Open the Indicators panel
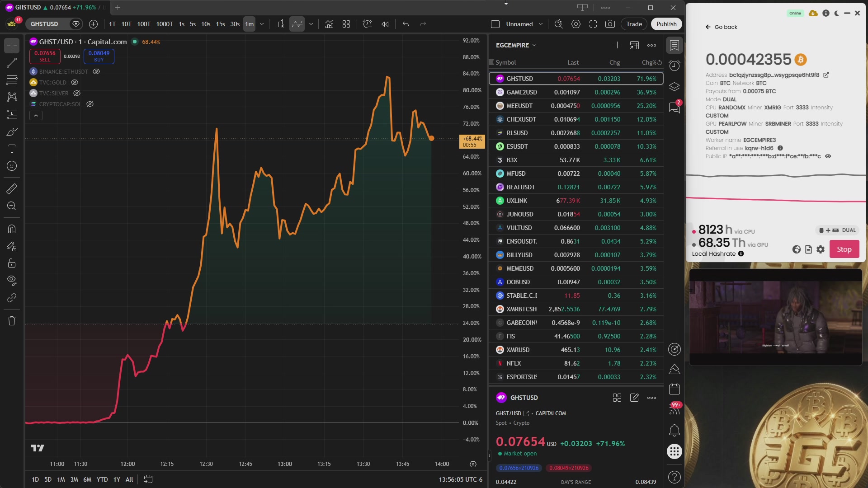This screenshot has height=488, width=868. [x=329, y=24]
